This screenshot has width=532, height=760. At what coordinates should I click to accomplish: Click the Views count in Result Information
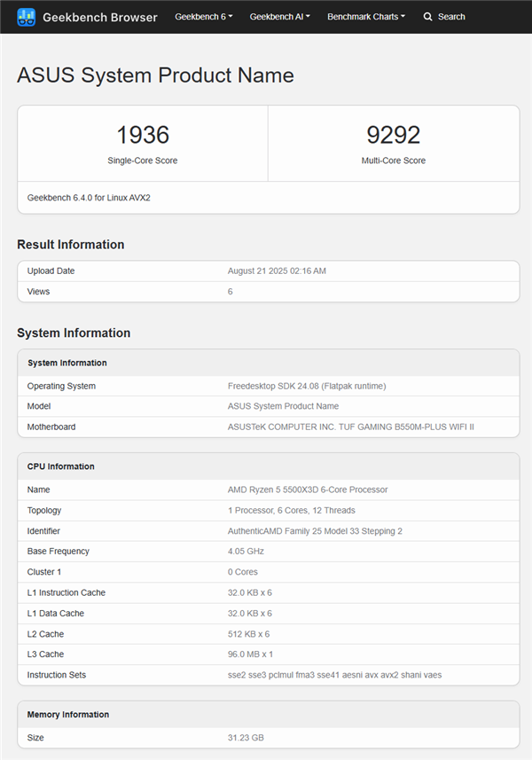[230, 291]
